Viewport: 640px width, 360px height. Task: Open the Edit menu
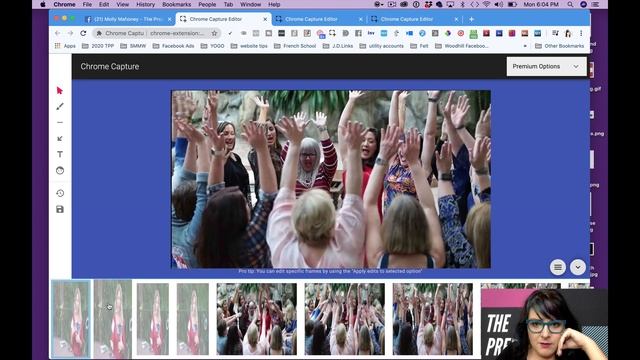point(104,4)
